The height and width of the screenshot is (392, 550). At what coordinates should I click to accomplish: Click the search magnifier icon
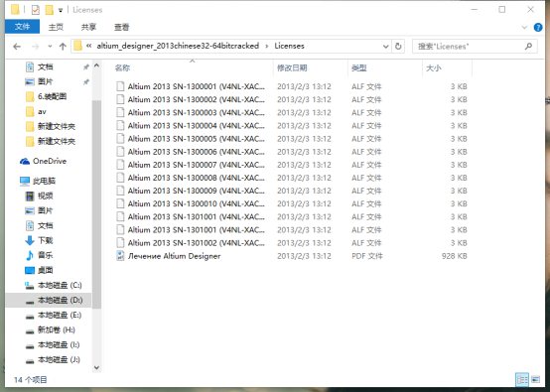coord(528,46)
